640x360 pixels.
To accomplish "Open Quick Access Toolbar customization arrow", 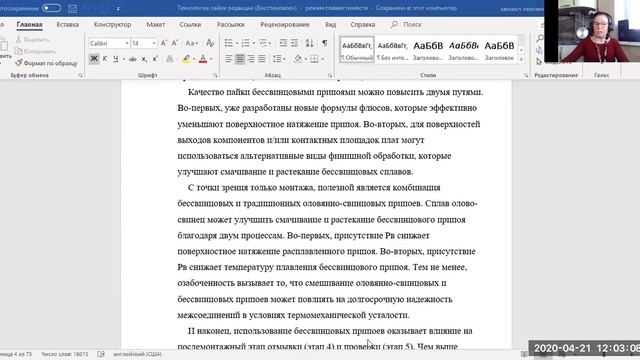I will coord(118,9).
